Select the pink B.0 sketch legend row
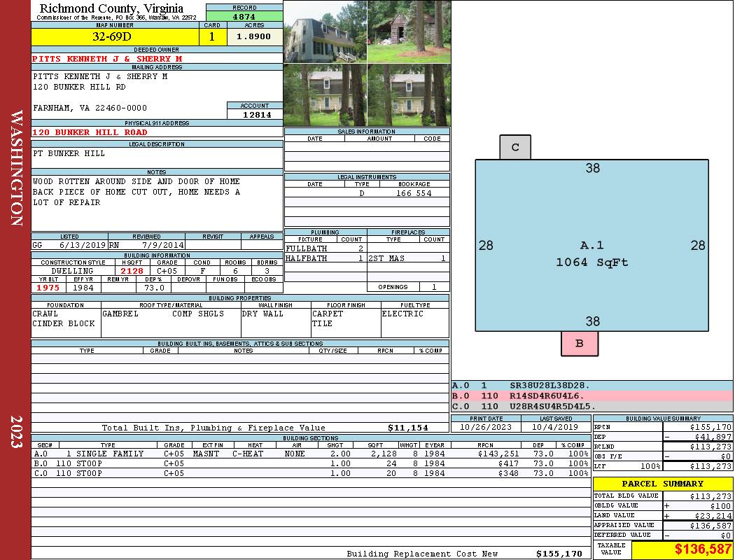This screenshot has height=560, width=735. [591, 395]
